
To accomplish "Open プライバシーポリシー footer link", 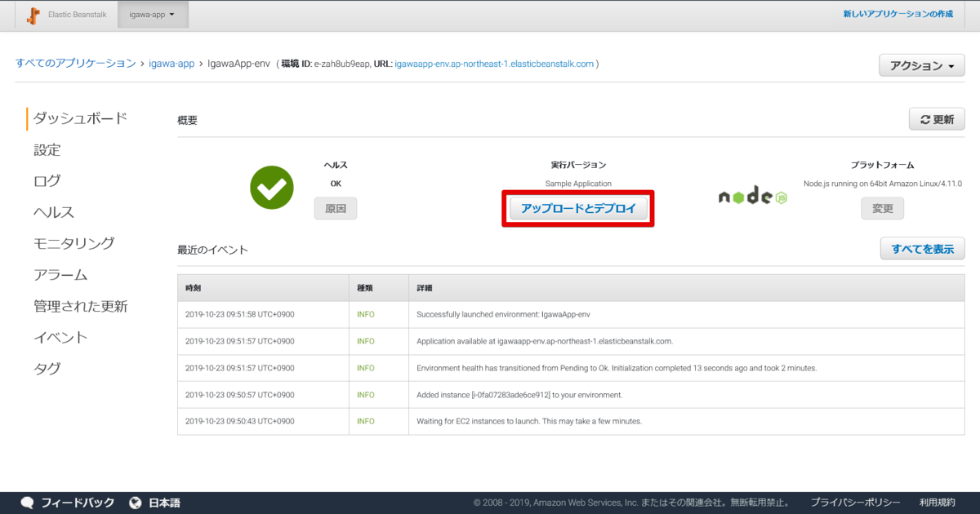I will coord(855,503).
